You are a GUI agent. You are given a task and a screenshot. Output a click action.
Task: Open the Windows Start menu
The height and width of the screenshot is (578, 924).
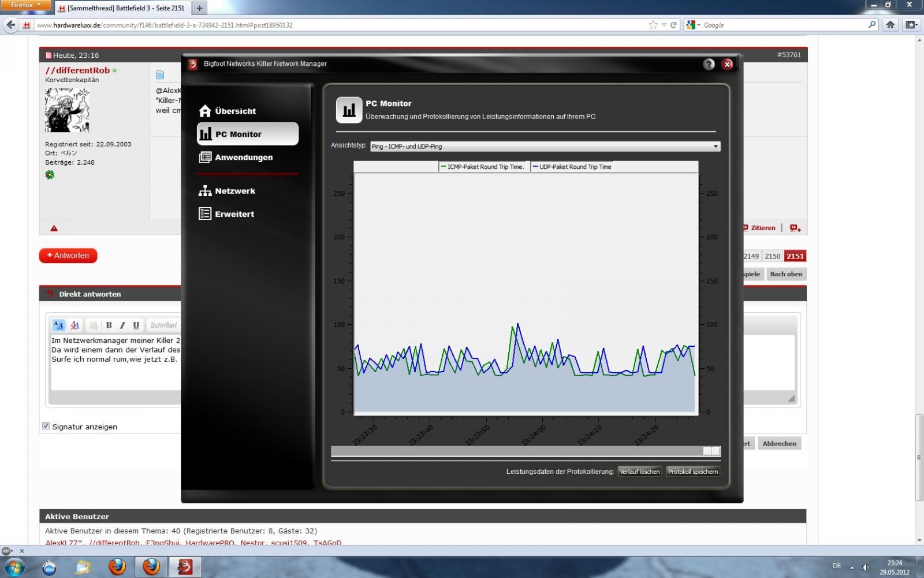(14, 567)
